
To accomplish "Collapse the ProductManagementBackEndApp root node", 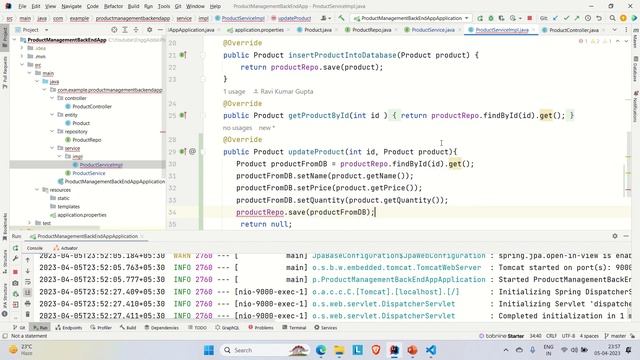I will point(15,40).
